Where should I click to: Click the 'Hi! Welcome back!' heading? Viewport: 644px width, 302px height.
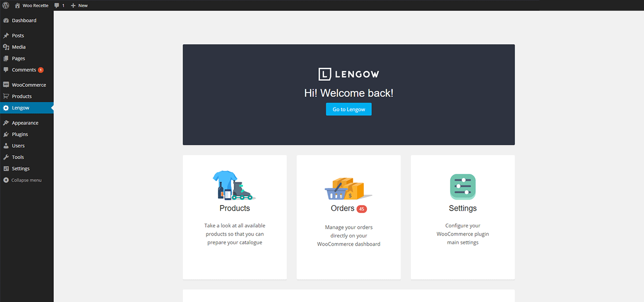pyautogui.click(x=348, y=93)
